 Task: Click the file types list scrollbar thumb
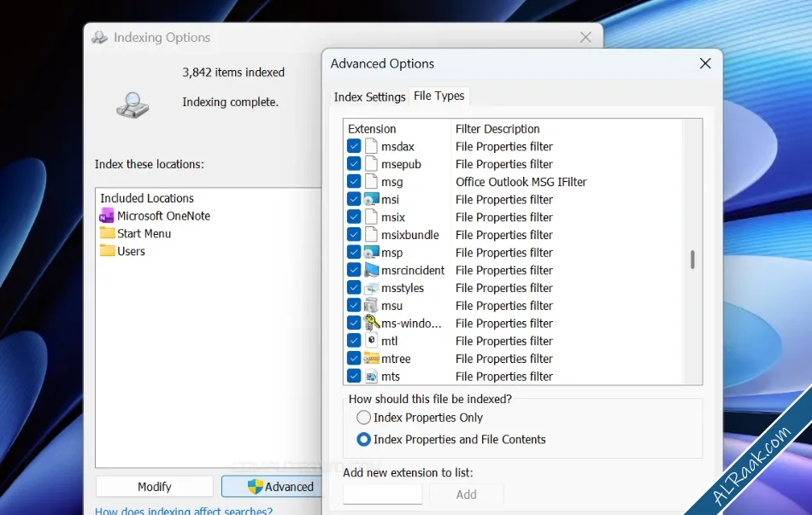692,260
